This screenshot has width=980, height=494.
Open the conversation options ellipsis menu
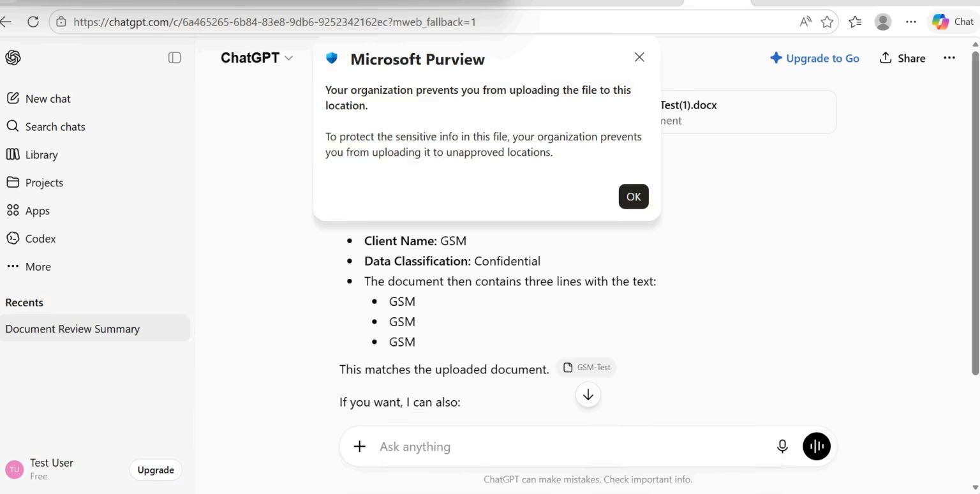coord(949,57)
